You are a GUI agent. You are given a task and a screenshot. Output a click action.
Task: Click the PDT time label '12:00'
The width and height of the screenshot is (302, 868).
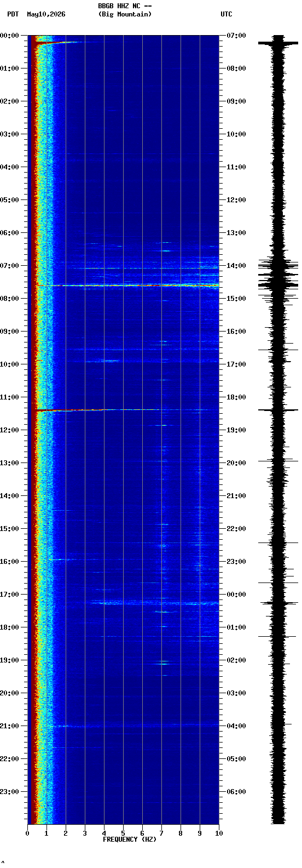[9, 430]
